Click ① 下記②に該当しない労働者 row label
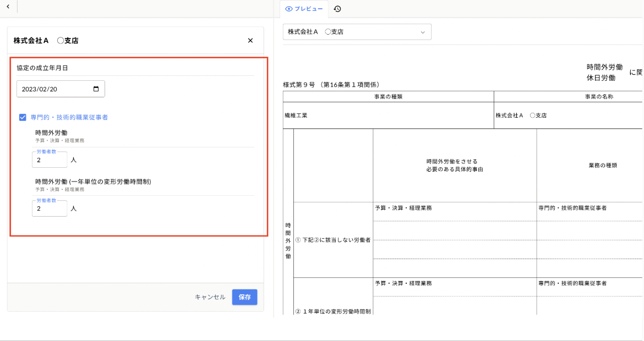 332,240
